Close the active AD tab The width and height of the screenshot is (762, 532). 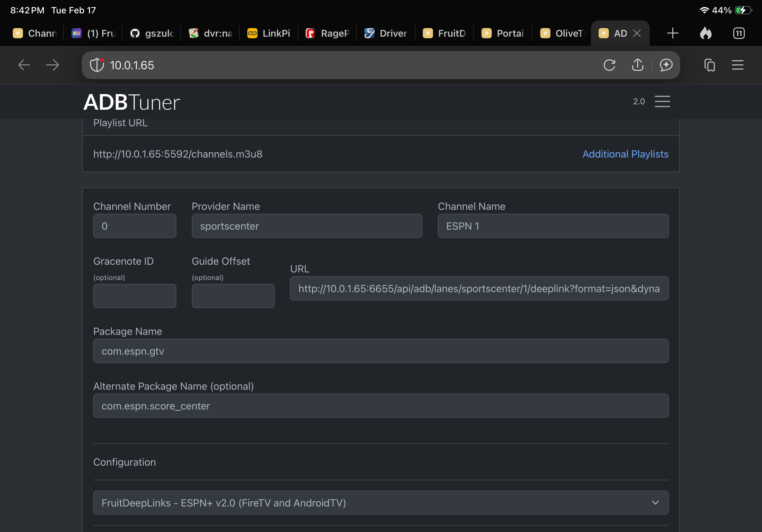pyautogui.click(x=637, y=33)
